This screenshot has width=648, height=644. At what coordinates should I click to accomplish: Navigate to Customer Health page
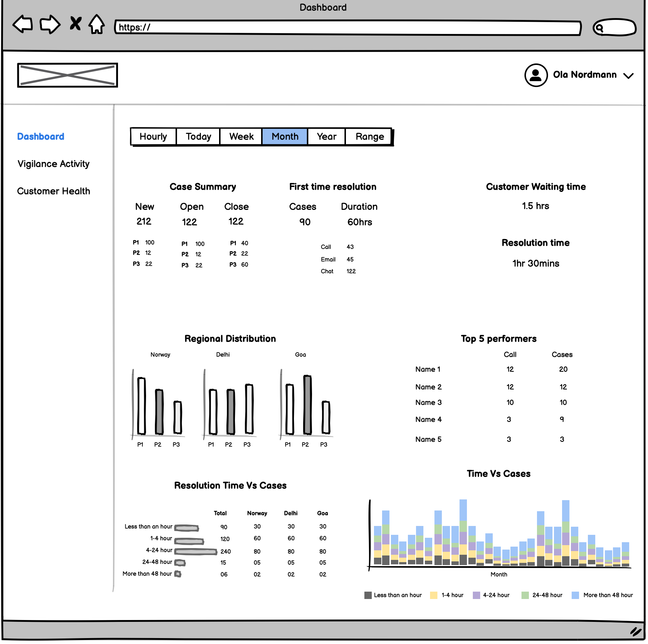(53, 191)
